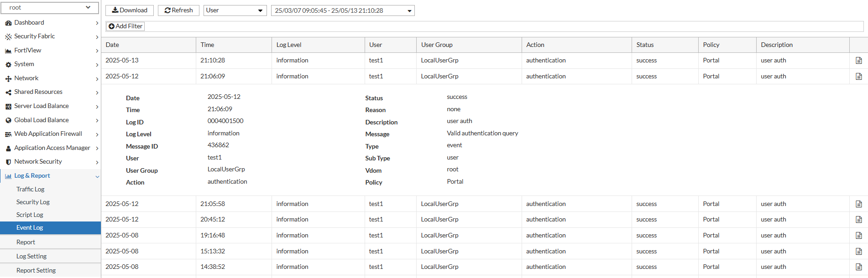This screenshot has height=278, width=868.
Task: Click the Dashboard gauge icon in sidebar
Action: [x=8, y=23]
